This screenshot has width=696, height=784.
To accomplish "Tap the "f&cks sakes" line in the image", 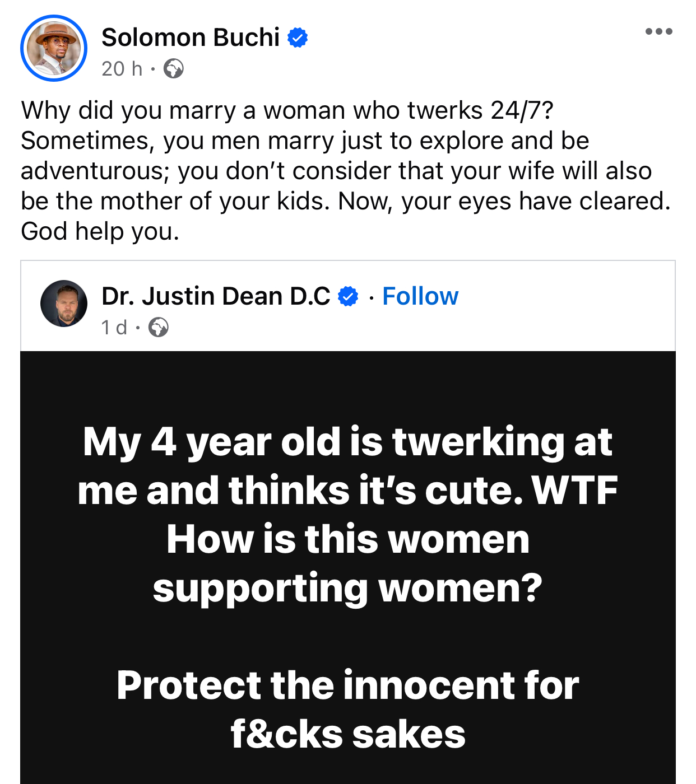I will [x=347, y=734].
